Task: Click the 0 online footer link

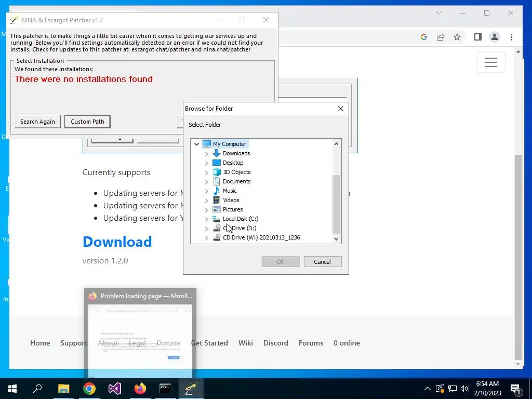Action: [347, 343]
